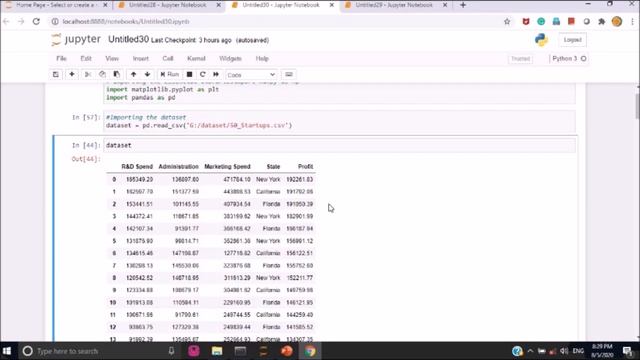Restart and run all cells icon
This screenshot has width=640, height=360.
point(216,75)
